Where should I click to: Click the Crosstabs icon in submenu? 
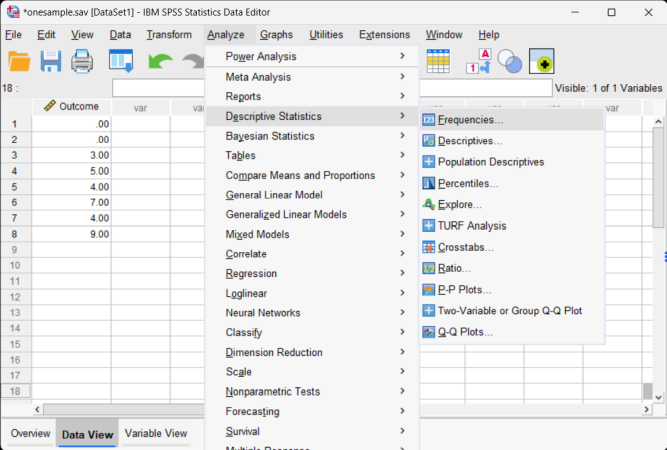pyautogui.click(x=428, y=247)
